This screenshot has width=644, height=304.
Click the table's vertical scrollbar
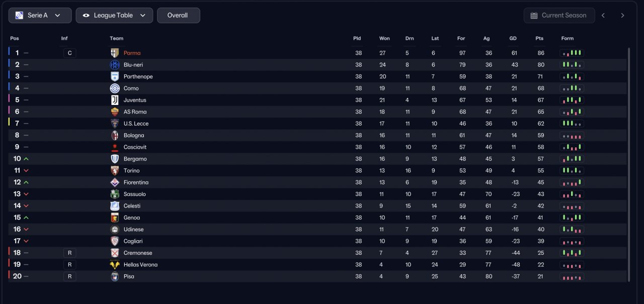[628, 164]
